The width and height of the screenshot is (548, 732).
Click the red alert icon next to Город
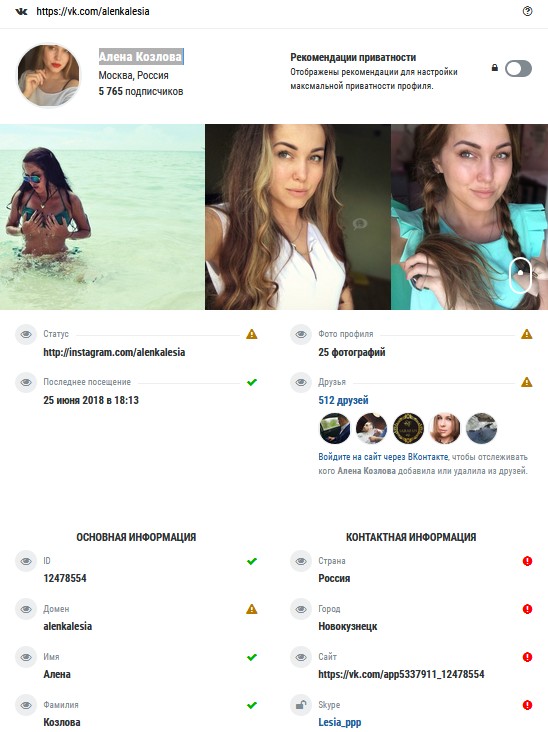(x=527, y=609)
